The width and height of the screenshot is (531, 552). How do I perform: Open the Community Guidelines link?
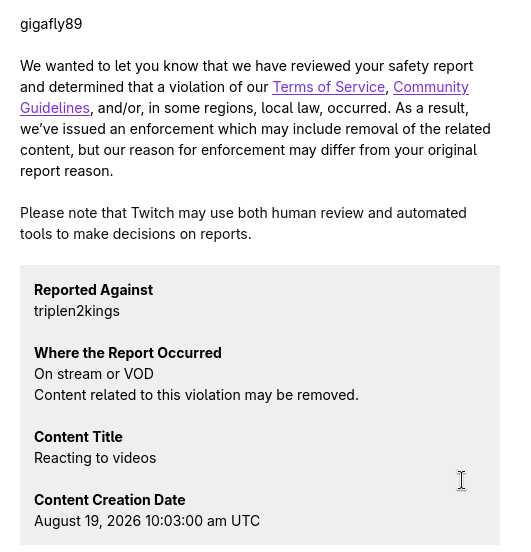coord(431,87)
